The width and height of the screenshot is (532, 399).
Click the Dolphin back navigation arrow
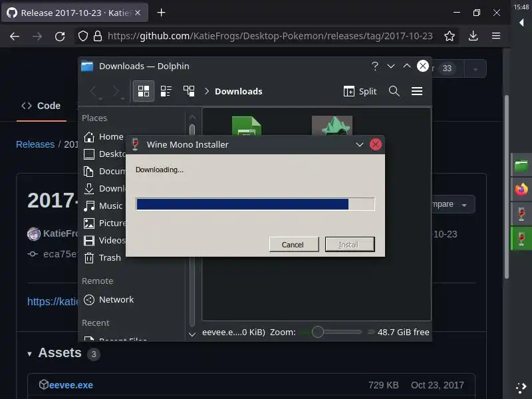pyautogui.click(x=93, y=91)
